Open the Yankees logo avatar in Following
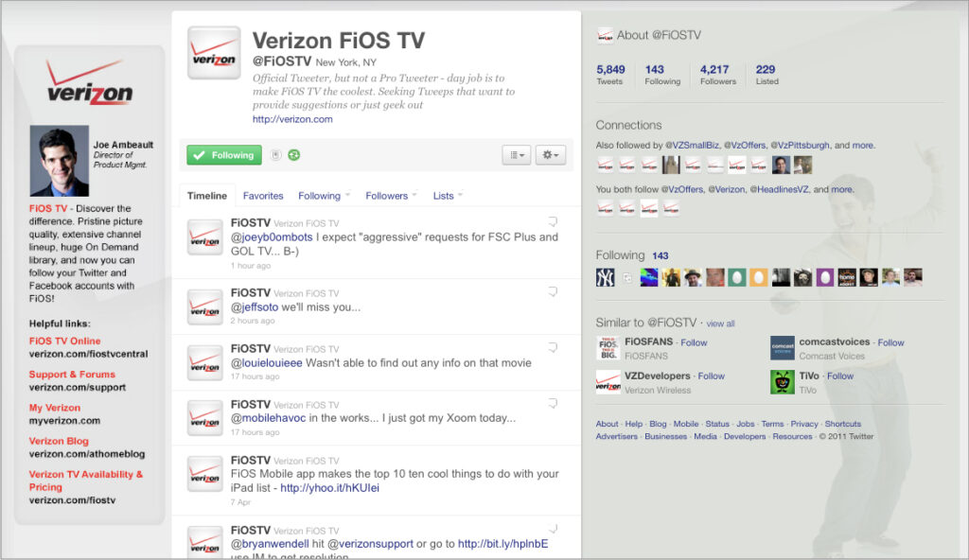 point(605,277)
